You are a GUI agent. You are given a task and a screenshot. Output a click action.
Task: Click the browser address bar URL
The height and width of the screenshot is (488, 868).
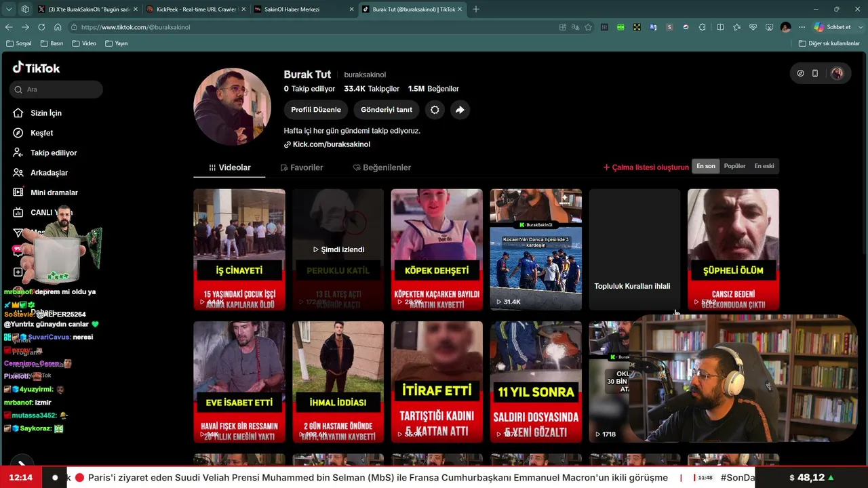[136, 27]
